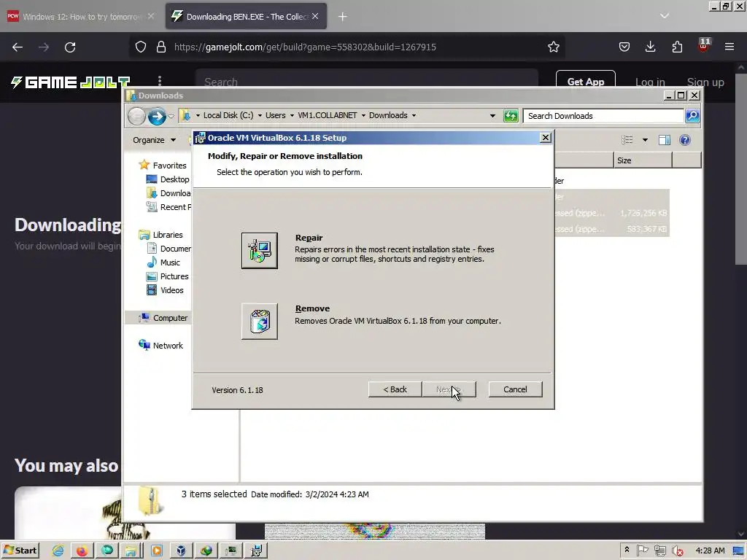Click the Remove installation icon button

(x=259, y=321)
